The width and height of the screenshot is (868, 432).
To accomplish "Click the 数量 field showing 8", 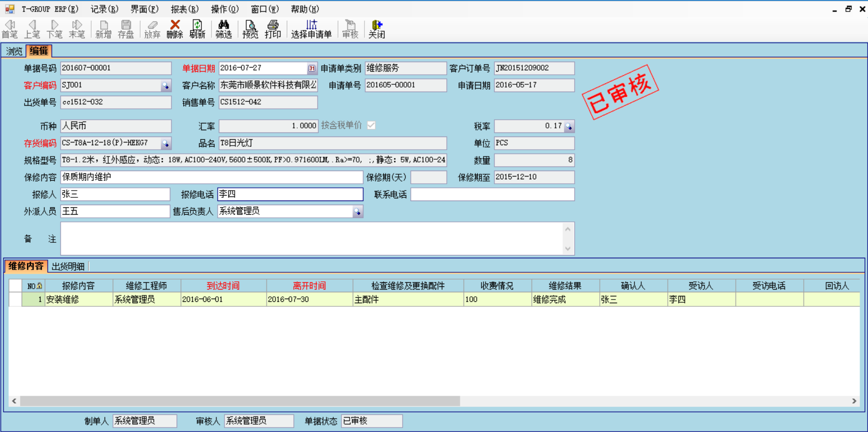I will [534, 160].
